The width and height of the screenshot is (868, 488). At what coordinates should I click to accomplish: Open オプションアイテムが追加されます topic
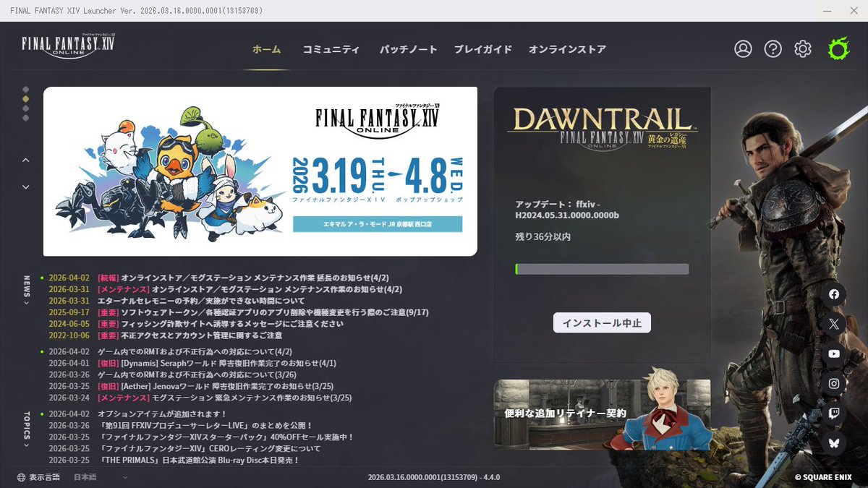(162, 414)
